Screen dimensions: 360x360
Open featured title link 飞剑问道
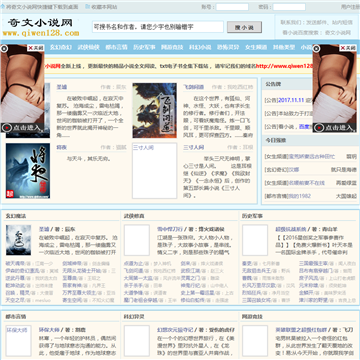[193, 87]
